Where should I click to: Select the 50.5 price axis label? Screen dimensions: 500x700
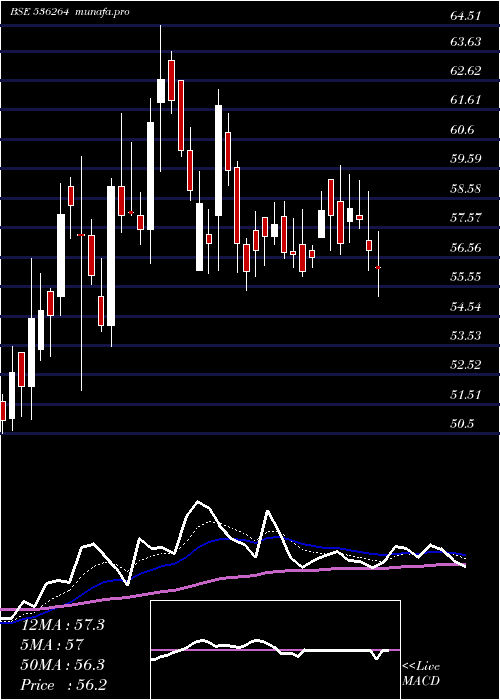462,424
